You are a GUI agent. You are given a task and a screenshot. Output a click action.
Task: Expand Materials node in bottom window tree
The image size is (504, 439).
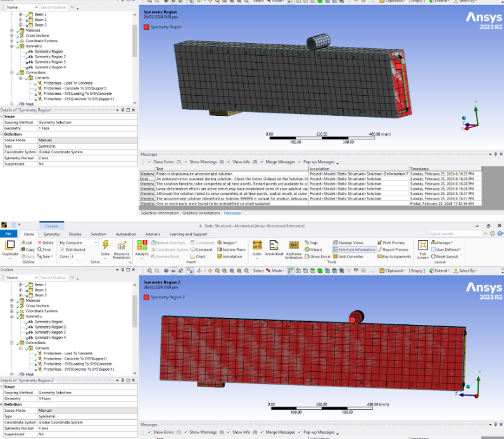coord(12,301)
